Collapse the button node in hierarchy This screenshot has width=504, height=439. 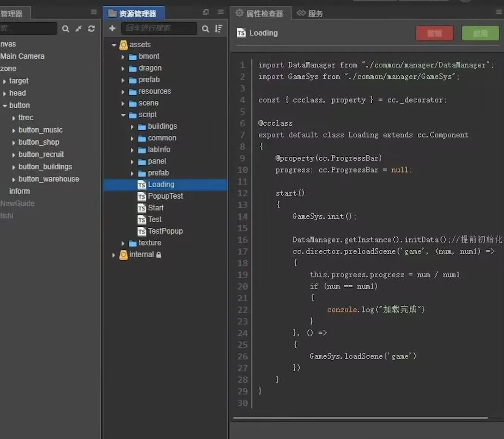point(5,106)
